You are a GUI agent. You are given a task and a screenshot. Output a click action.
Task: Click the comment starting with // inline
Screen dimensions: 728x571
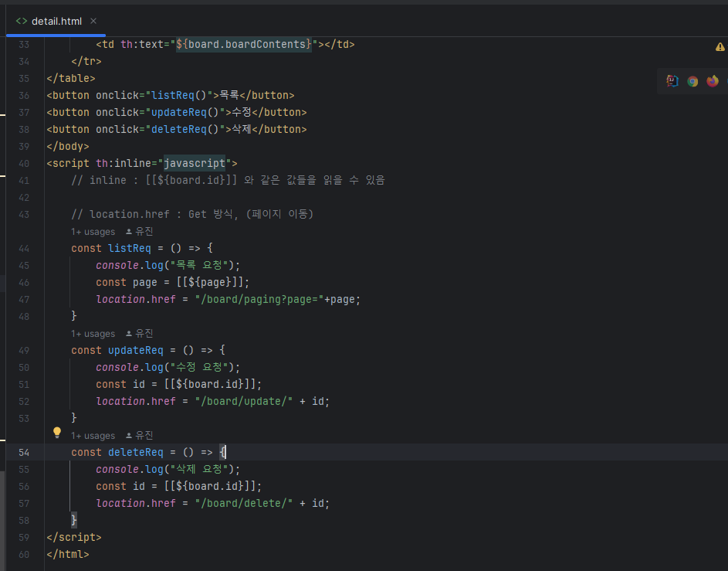click(x=228, y=180)
